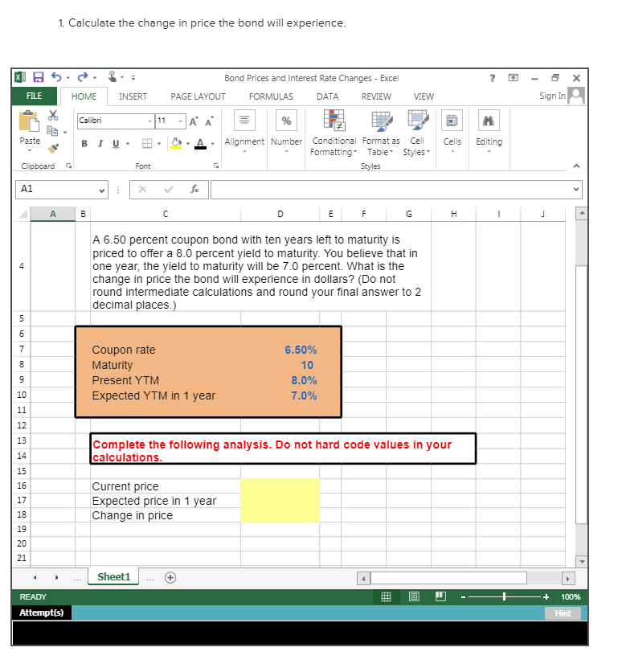Click the 100% zoom level
The image size is (622, 672).
[571, 597]
